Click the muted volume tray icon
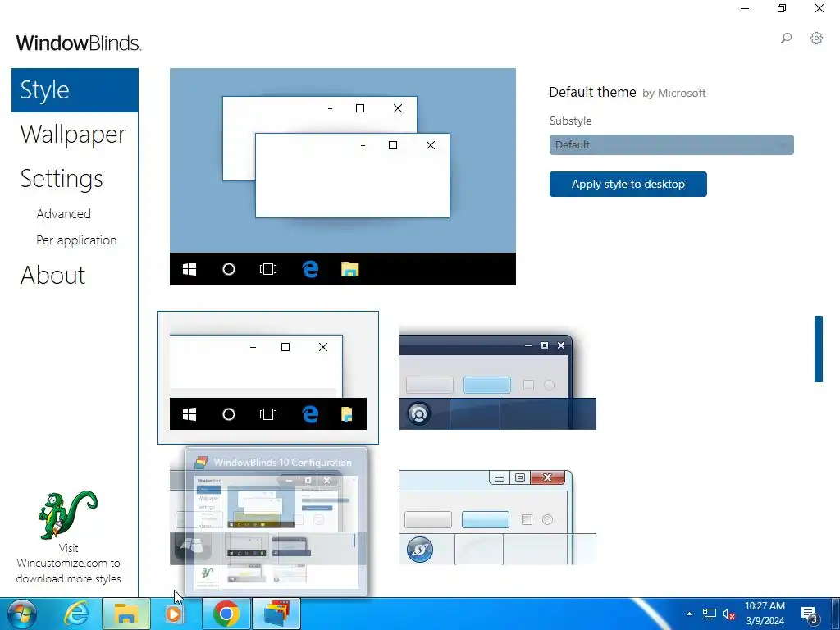 [x=728, y=614]
